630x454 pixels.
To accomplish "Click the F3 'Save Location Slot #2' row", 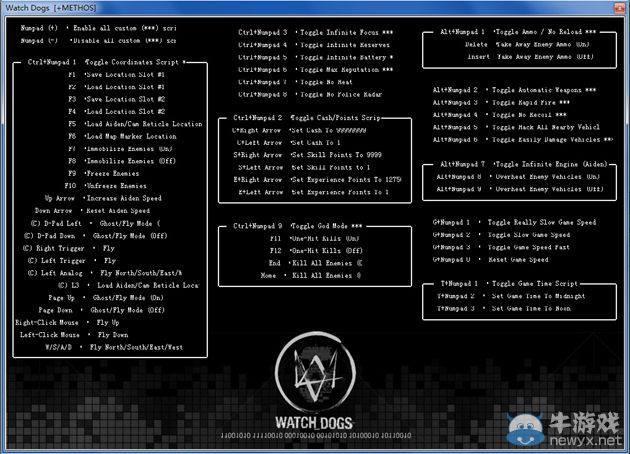I will click(x=116, y=99).
